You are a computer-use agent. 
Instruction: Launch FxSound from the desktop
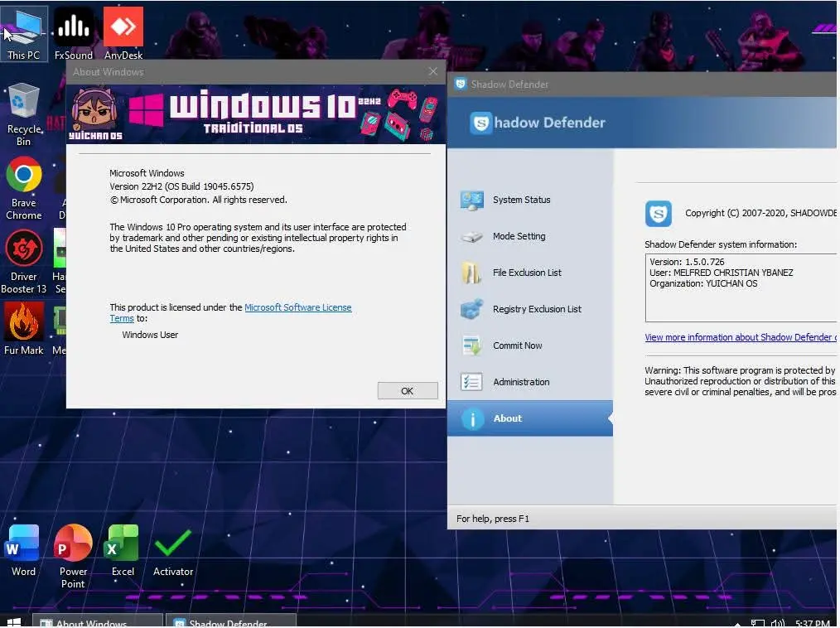(74, 33)
